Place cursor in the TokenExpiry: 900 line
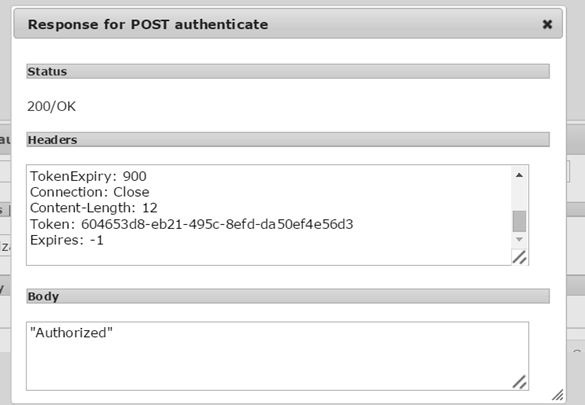Screen dimensions: 585x405 88,176
